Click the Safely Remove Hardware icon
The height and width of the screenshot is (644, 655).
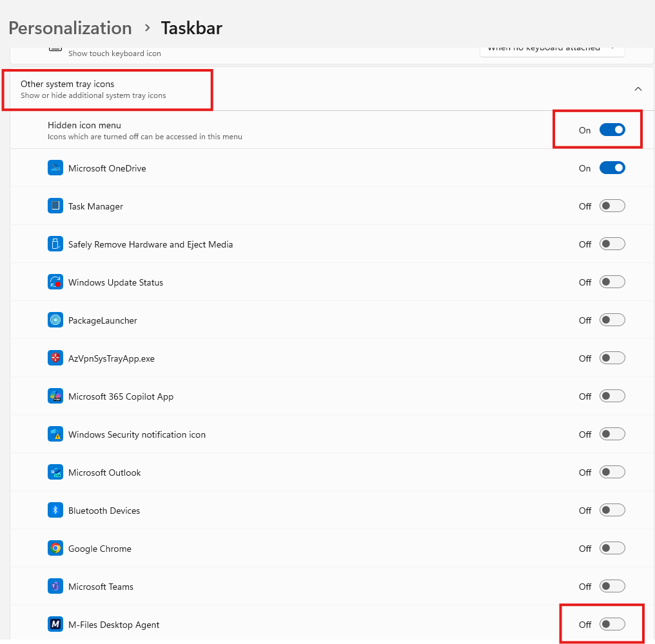pyautogui.click(x=55, y=244)
